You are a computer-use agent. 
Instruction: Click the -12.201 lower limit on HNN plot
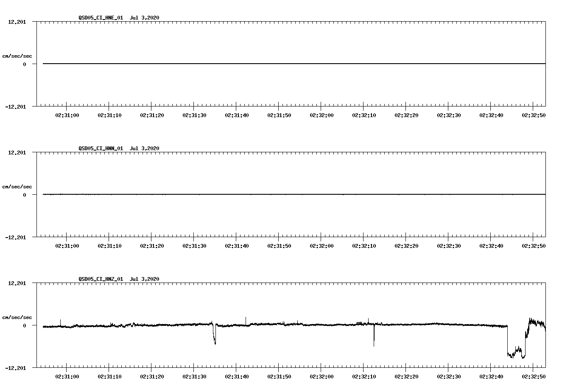click(x=16, y=237)
